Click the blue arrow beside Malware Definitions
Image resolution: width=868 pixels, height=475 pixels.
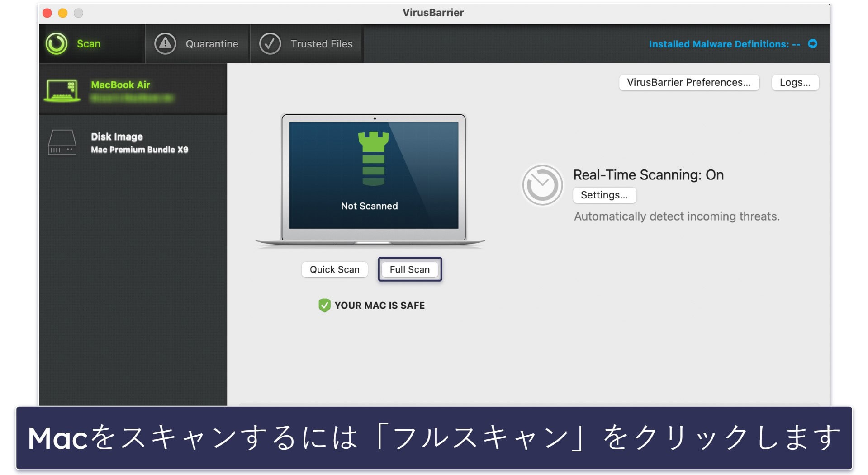812,44
